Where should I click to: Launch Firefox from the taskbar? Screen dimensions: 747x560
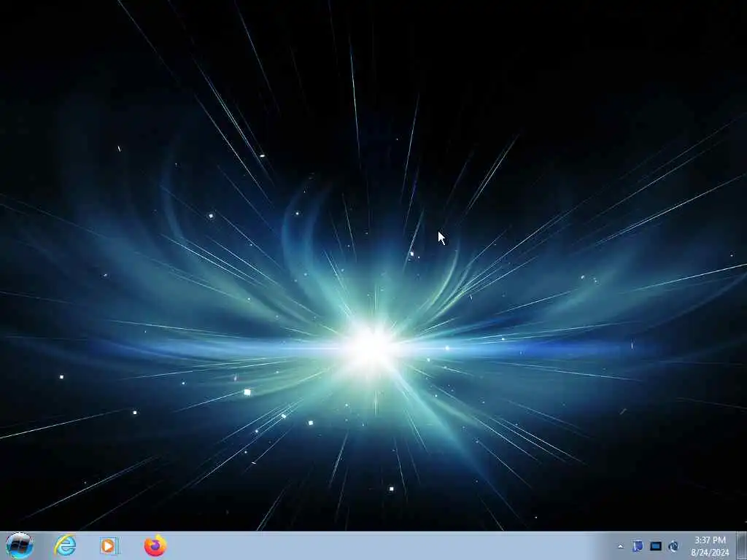point(155,545)
